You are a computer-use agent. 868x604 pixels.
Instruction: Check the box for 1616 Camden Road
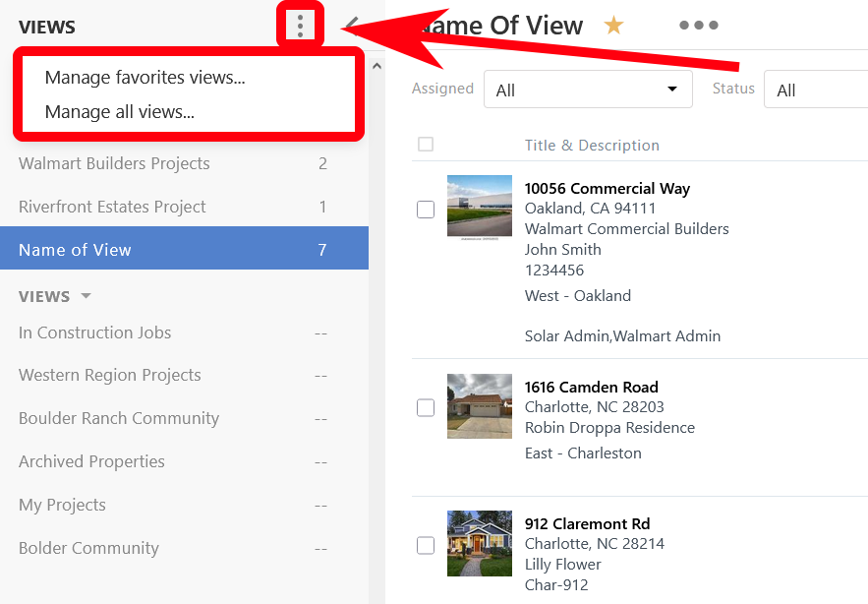click(x=426, y=406)
